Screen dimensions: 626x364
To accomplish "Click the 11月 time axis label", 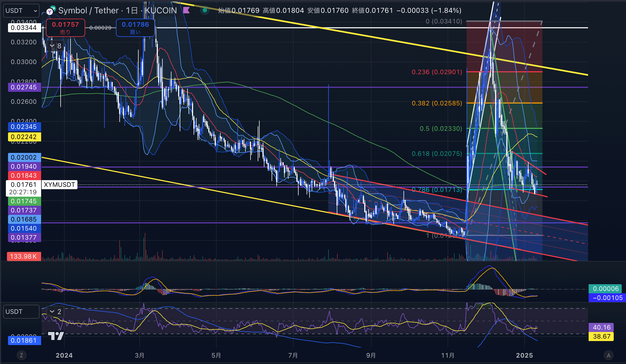I will (x=448, y=355).
